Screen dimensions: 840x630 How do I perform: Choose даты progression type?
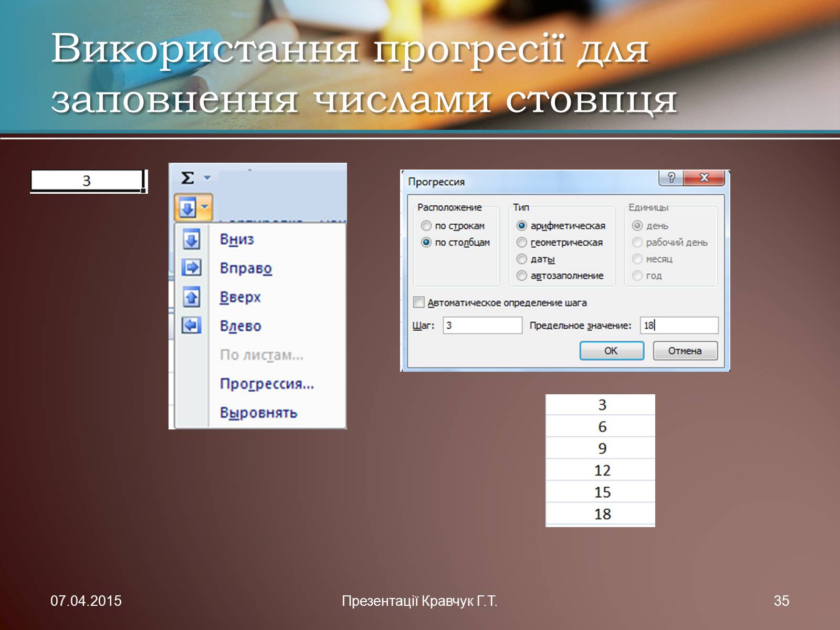coord(521,259)
